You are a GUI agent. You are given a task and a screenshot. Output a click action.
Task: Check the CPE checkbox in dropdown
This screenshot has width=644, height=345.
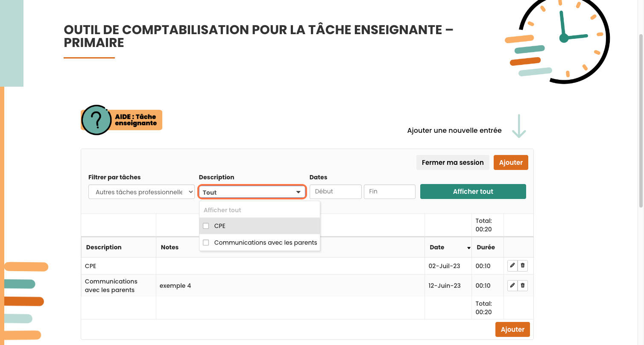[206, 226]
